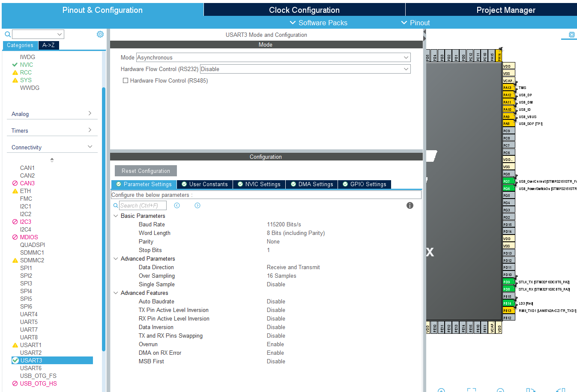Switch to Project Manager tab
The image size is (577, 392).
(x=491, y=10)
